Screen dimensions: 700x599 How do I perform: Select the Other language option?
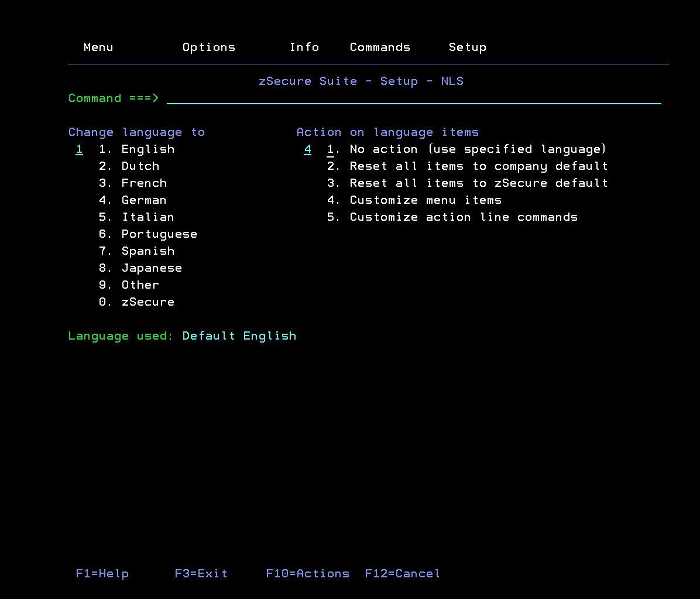coord(129,285)
